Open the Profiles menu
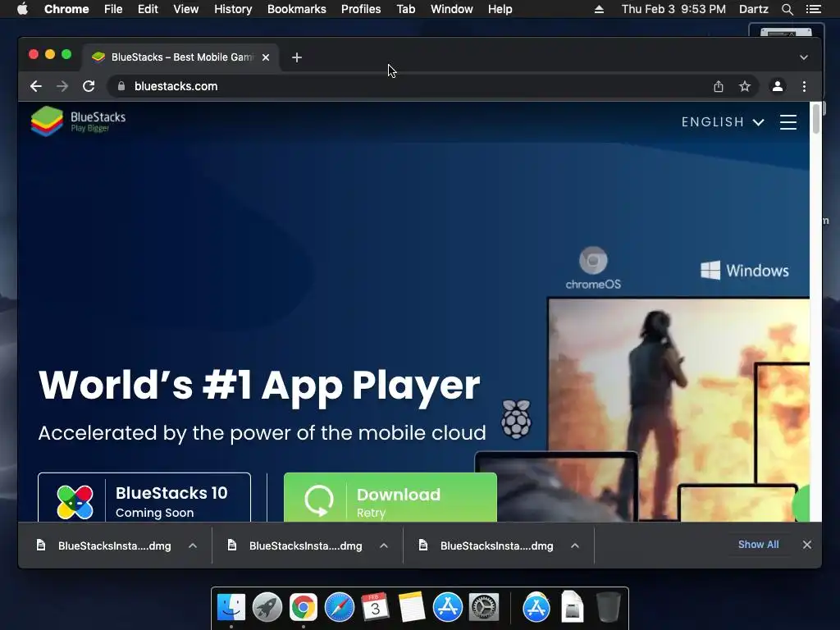Image resolution: width=840 pixels, height=630 pixels. [x=361, y=9]
